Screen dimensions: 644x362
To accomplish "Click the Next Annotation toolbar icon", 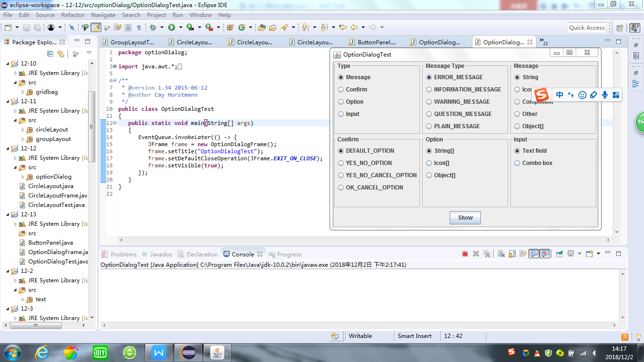I will pos(305,27).
